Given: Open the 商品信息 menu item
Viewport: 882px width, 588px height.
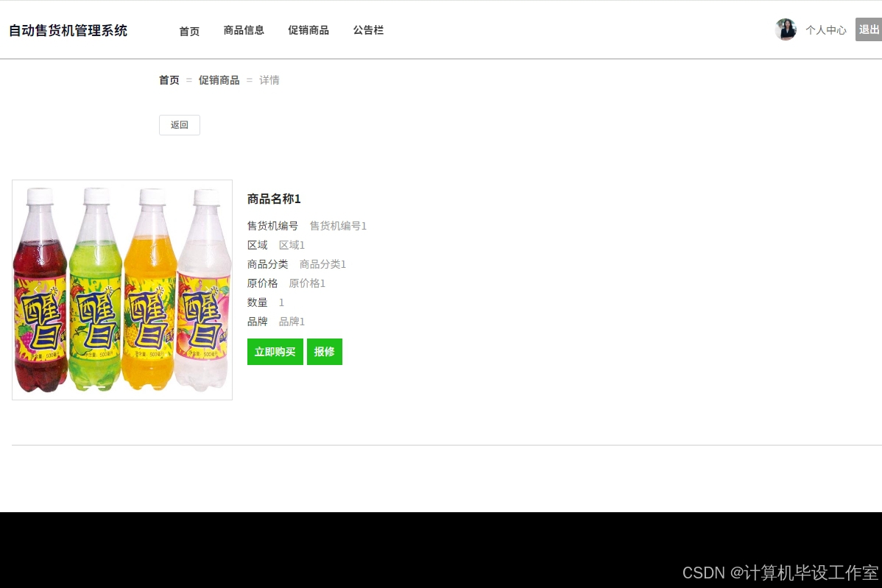Looking at the screenshot, I should point(244,30).
